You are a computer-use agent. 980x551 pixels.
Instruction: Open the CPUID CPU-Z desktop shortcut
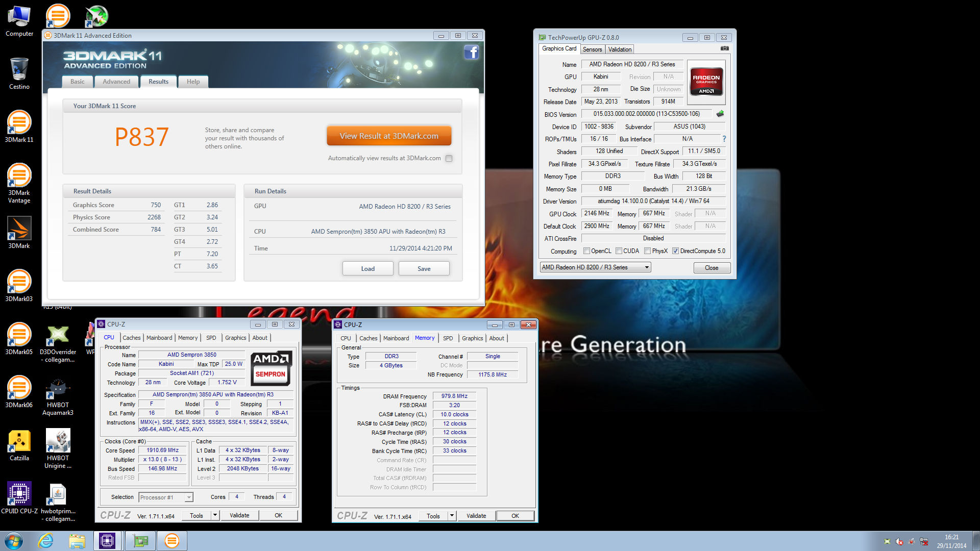tap(19, 498)
